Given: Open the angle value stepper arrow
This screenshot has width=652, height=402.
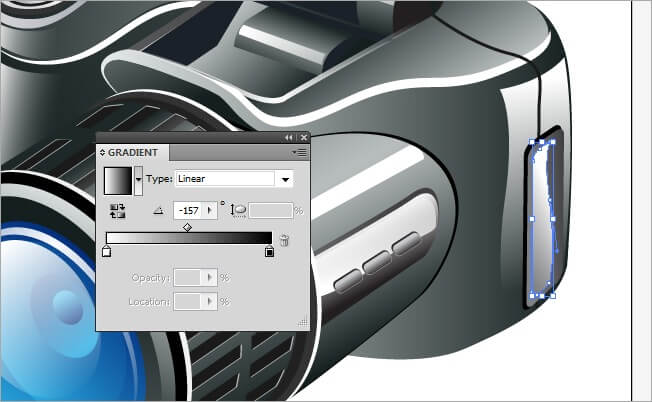Looking at the screenshot, I should (x=209, y=211).
